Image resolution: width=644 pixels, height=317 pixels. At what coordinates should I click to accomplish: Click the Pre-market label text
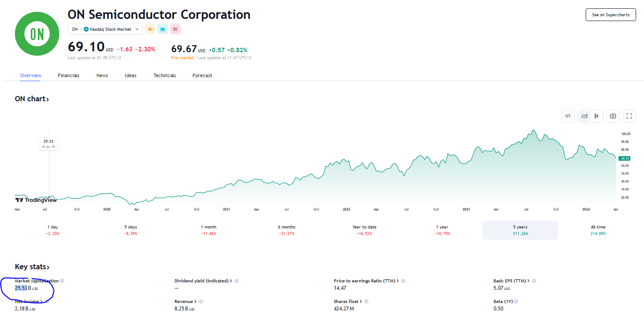[x=183, y=58]
